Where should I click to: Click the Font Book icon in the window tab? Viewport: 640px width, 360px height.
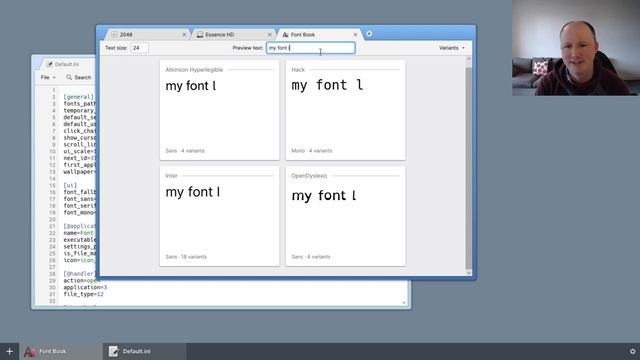285,35
